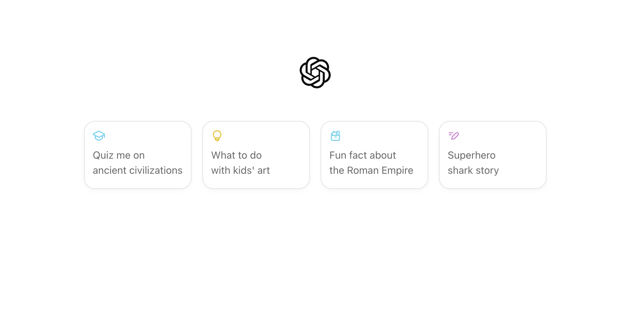The image size is (644, 324).
Task: Click the words 'the Roman Empire'
Action: click(371, 170)
